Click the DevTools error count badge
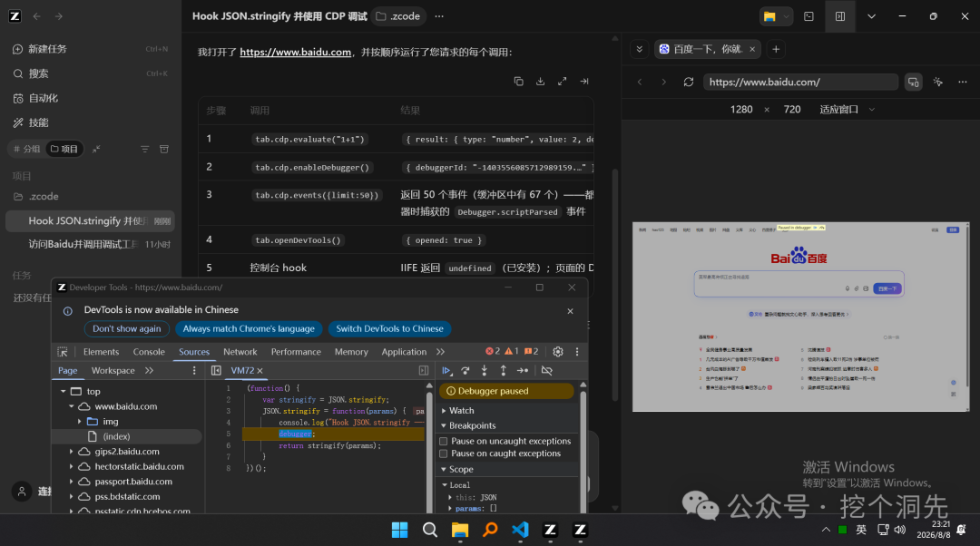The image size is (980, 546). 493,351
